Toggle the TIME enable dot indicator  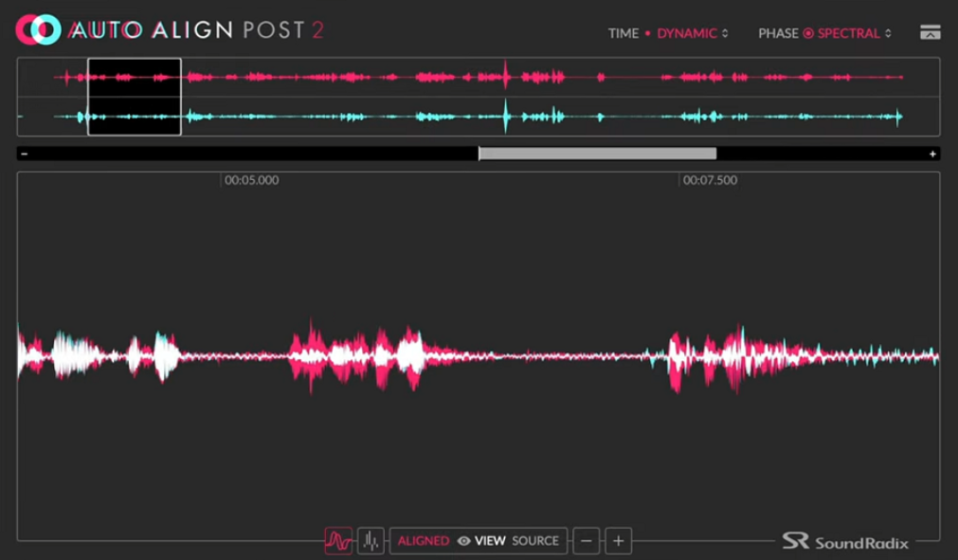(647, 33)
